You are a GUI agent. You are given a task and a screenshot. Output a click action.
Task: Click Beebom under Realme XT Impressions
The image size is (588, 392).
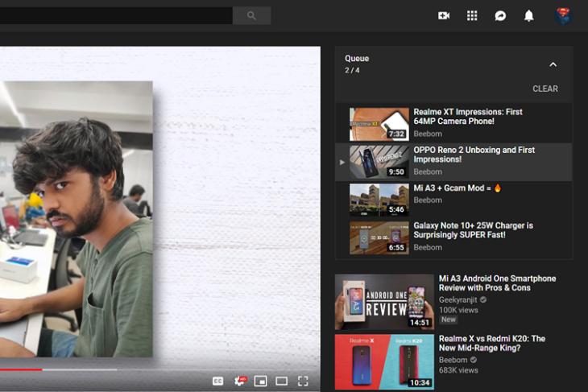point(428,134)
